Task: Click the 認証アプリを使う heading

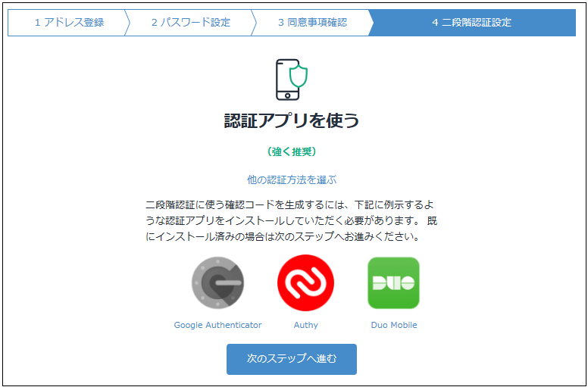Action: point(292,122)
